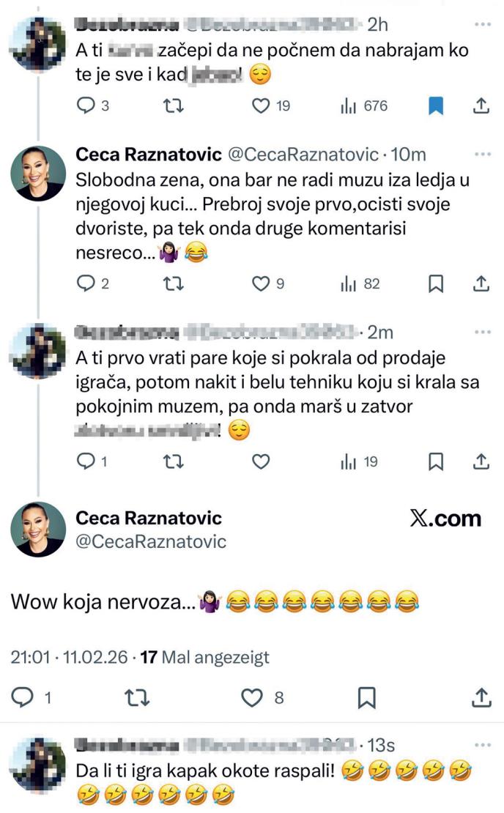Open more options on the 13s reply
Image resolution: width=504 pixels, height=813 pixels.
482,745
